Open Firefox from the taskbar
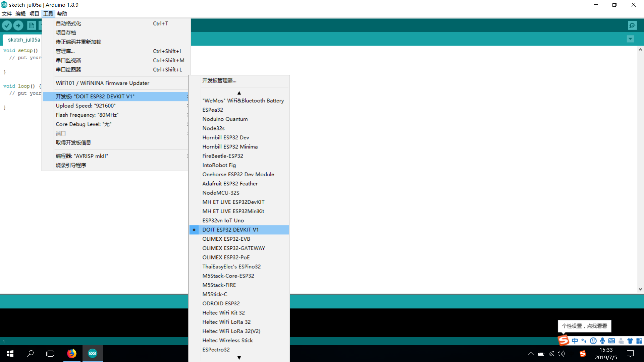This screenshot has height=362, width=644. 71,353
